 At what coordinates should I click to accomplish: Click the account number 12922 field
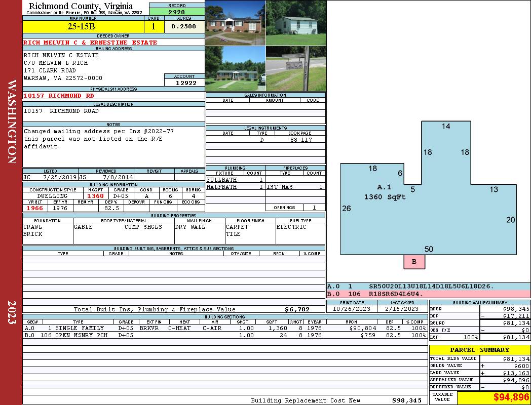click(x=184, y=83)
